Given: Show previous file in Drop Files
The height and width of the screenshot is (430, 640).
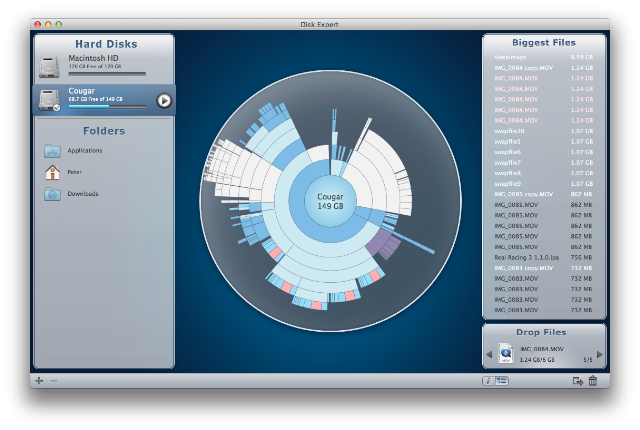Looking at the screenshot, I should (489, 354).
